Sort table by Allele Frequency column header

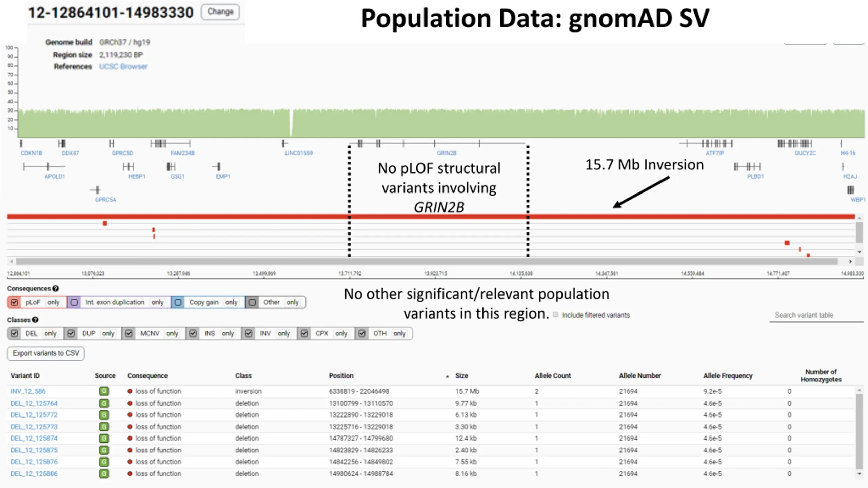(x=728, y=375)
